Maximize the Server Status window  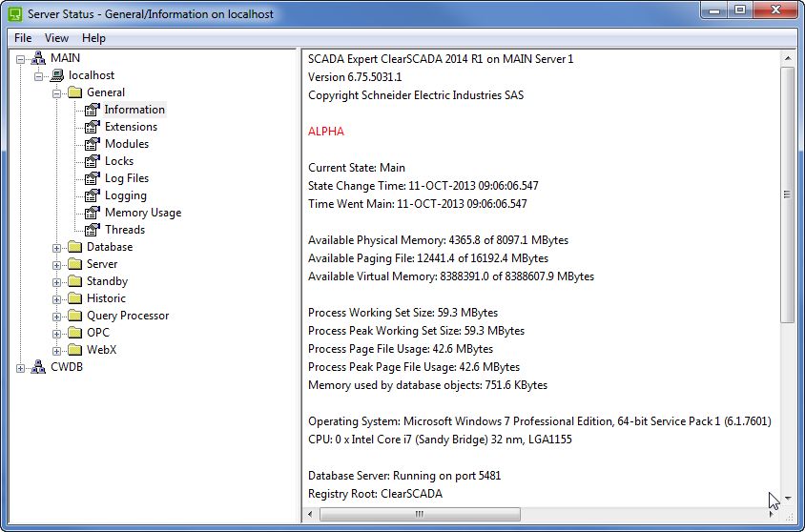(740, 10)
